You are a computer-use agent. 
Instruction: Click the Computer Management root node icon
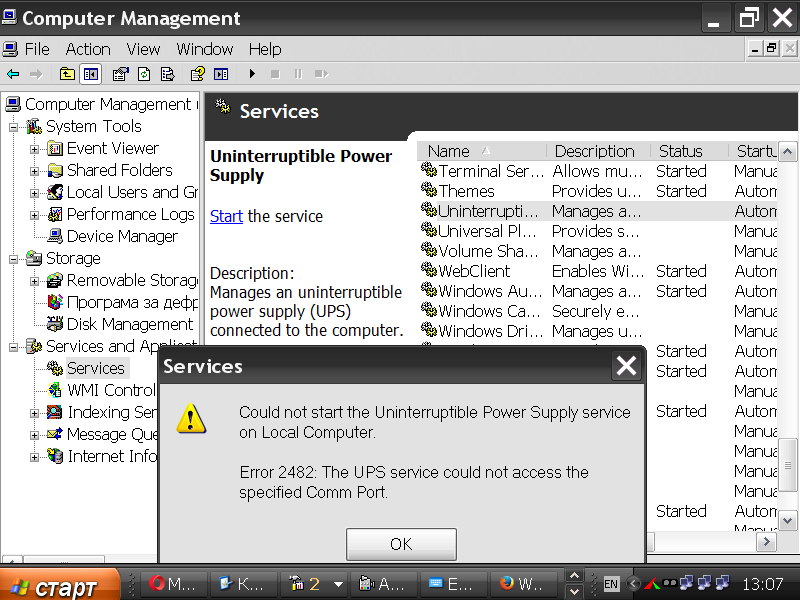13,104
